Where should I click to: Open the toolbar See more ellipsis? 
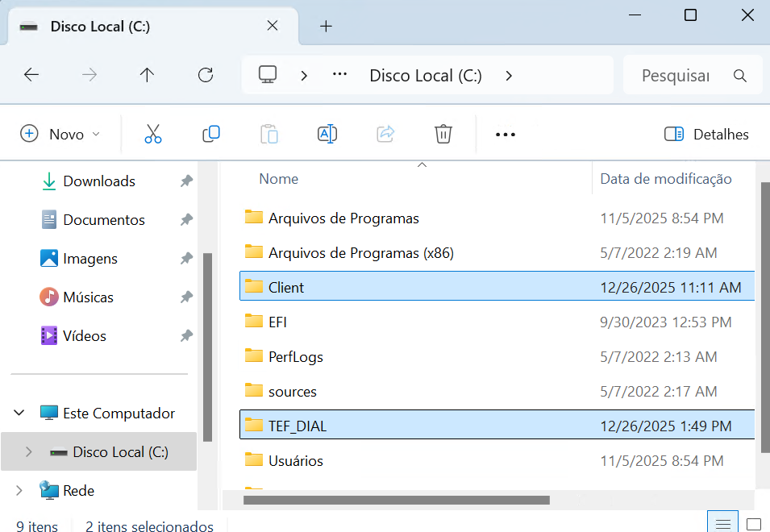point(506,135)
